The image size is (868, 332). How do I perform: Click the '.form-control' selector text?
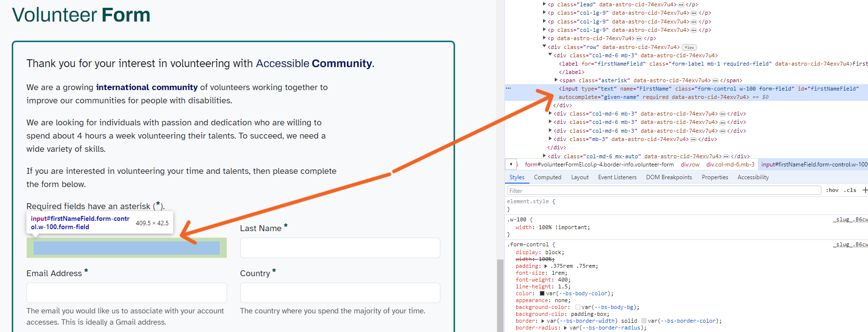[x=528, y=244]
